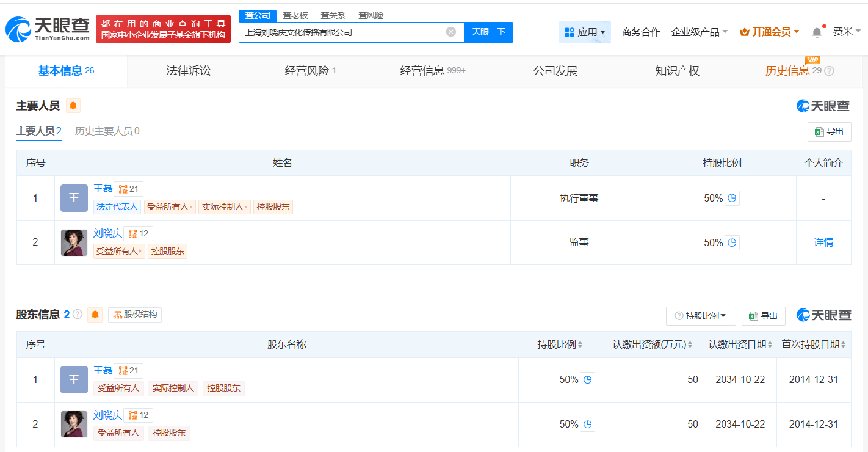Open the 企业级产品 dropdown
Screen dimensions: 868x452
pyautogui.click(x=699, y=32)
